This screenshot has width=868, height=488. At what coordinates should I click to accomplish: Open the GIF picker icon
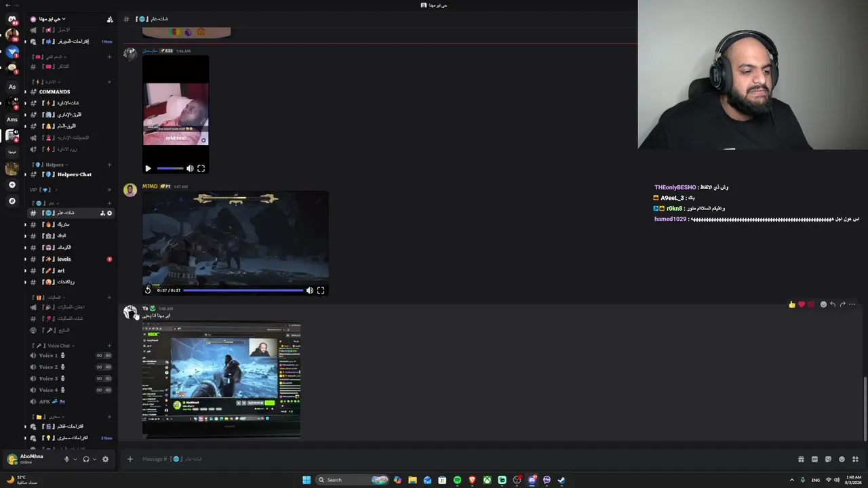pos(814,459)
